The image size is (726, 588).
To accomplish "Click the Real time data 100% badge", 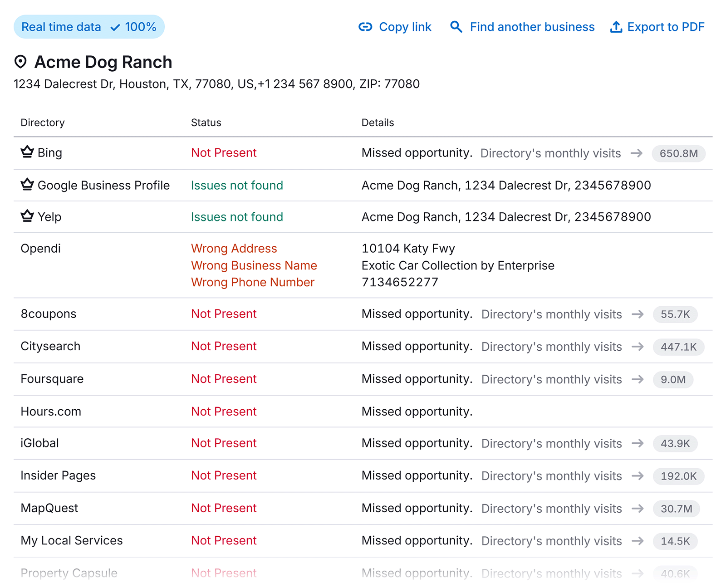I will 89,27.
